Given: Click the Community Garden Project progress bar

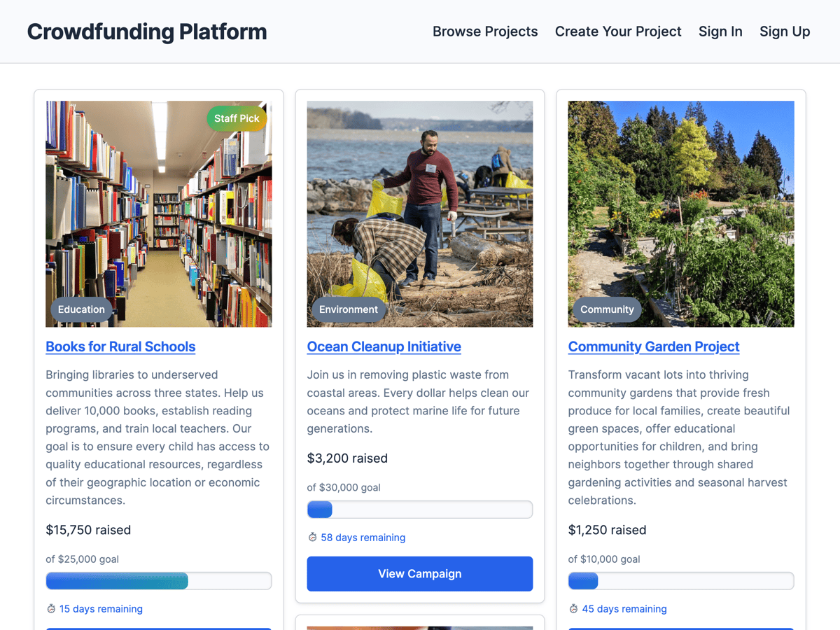Looking at the screenshot, I should [x=680, y=580].
